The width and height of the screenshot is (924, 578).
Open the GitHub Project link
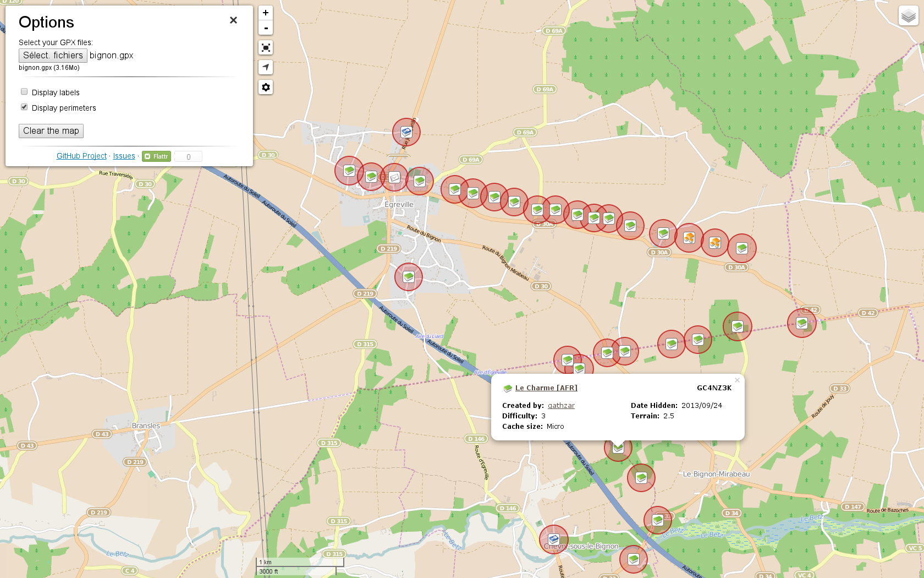[81, 156]
